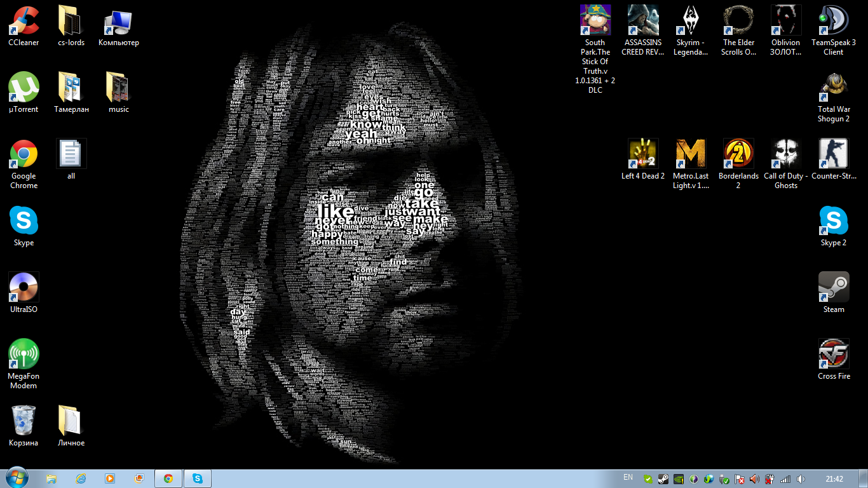Open the red audio speaker tray icon

755,479
